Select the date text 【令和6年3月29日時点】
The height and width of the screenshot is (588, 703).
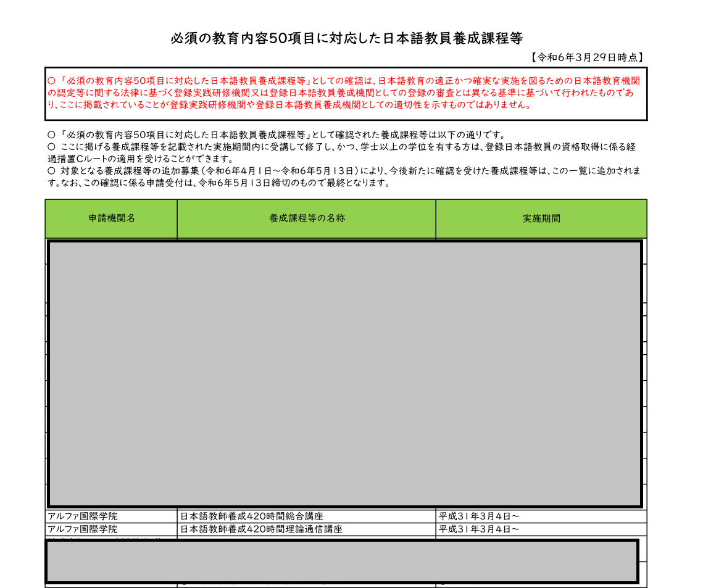click(x=587, y=57)
